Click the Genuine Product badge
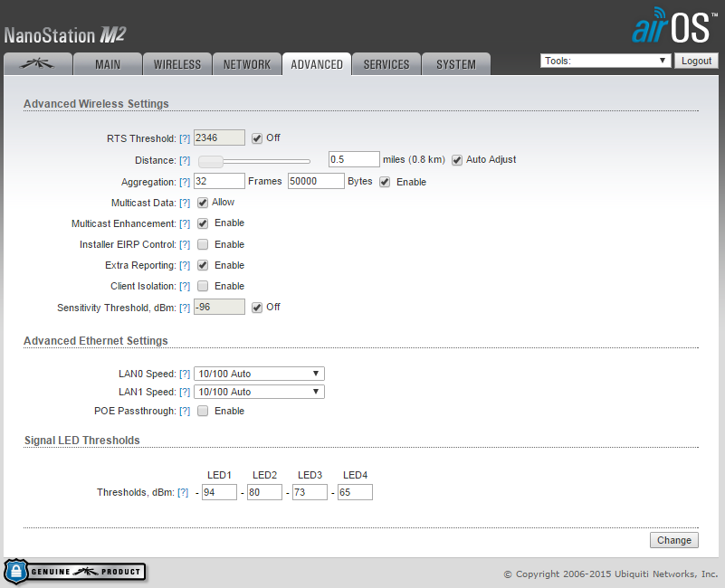This screenshot has width=725, height=588. 75,572
